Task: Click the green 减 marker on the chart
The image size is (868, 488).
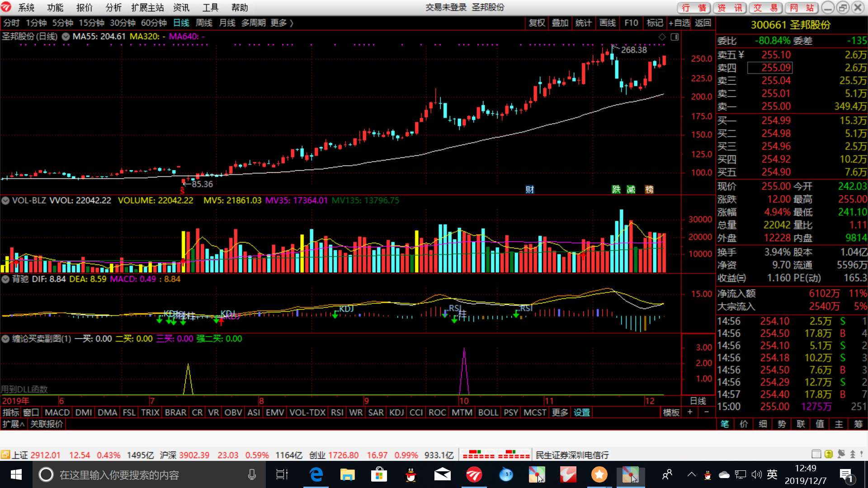Action: coord(631,189)
